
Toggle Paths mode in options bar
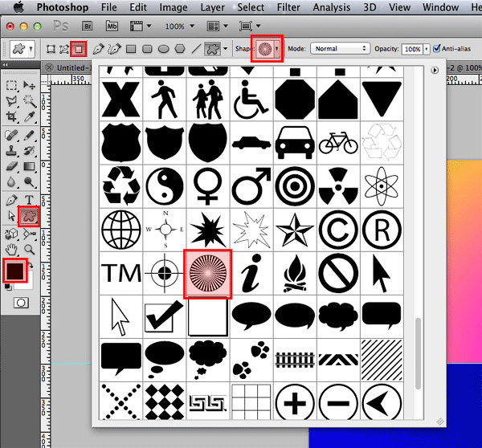point(64,49)
